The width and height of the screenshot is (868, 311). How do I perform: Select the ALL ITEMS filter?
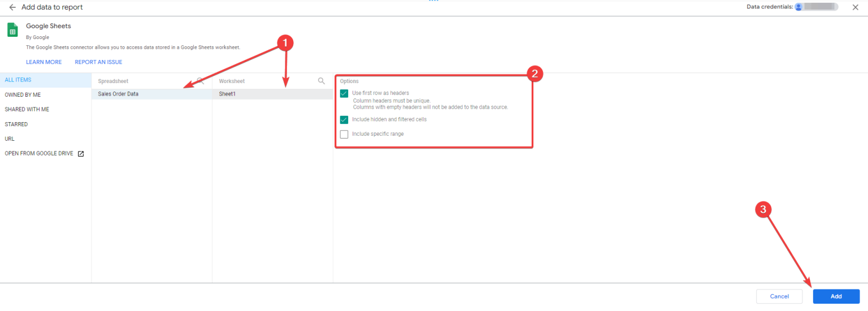46,80
